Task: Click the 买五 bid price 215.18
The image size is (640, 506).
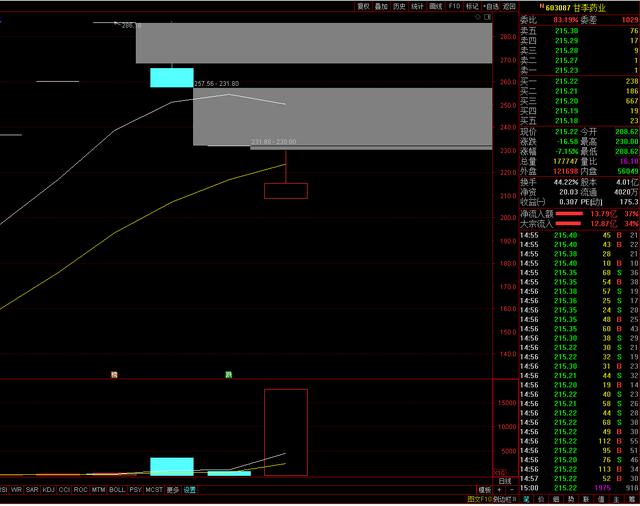Action: tap(567, 121)
